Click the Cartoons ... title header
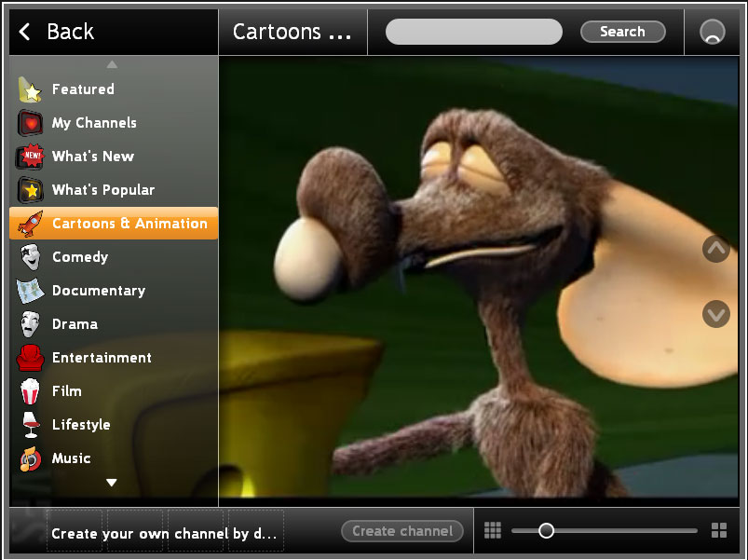The height and width of the screenshot is (560, 748). coord(292,32)
